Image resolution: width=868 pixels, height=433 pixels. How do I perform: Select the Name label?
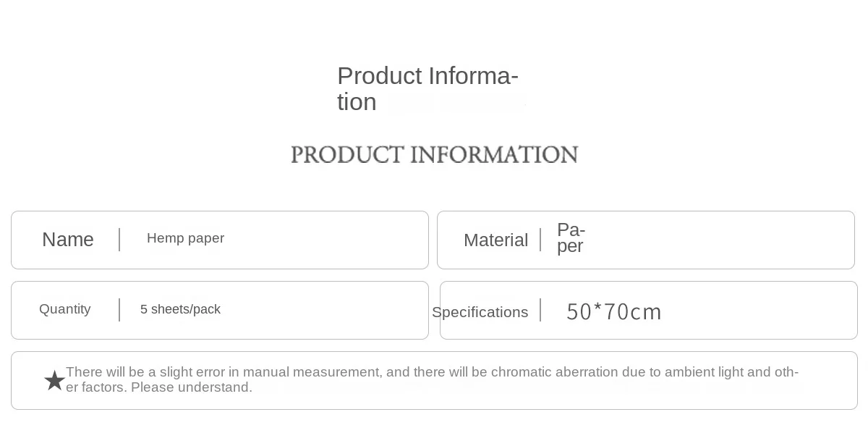[68, 240]
